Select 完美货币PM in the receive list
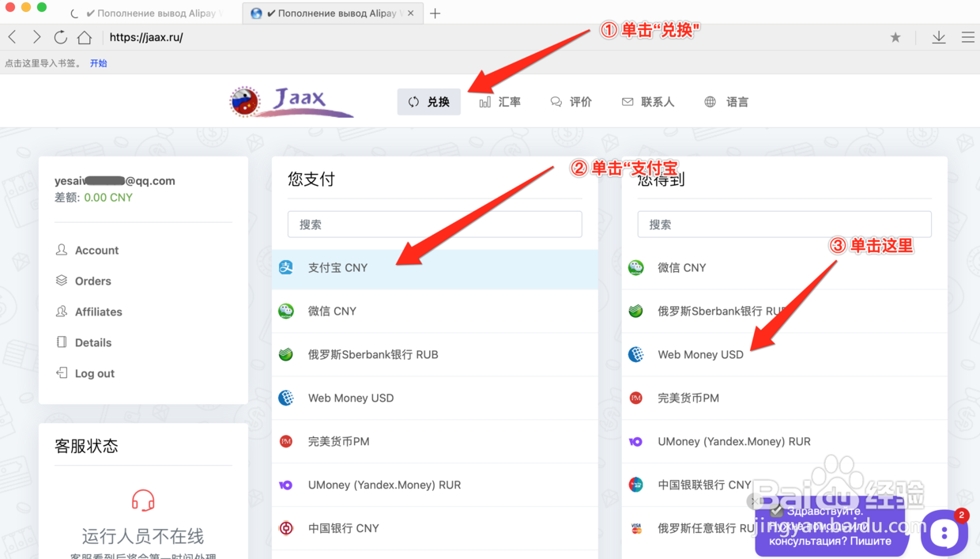This screenshot has width=980, height=559. coord(784,398)
